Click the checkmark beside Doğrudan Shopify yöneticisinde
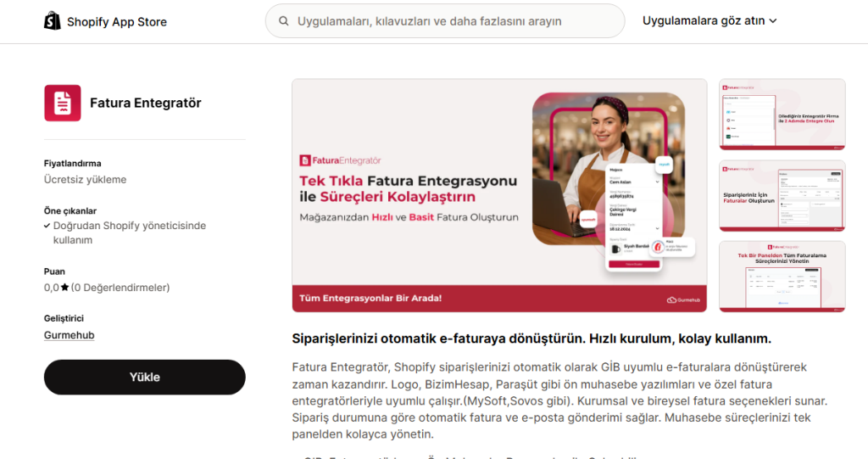This screenshot has width=868, height=459. pos(47,227)
